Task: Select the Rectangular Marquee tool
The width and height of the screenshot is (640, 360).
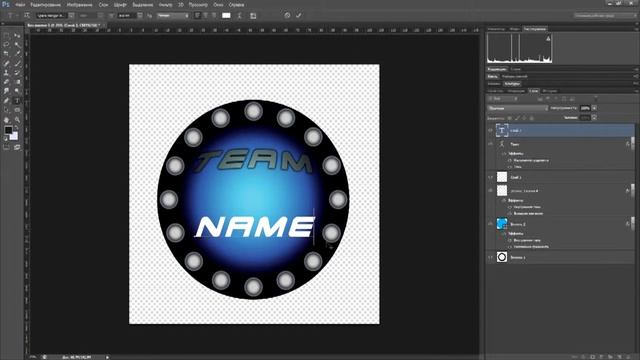Action: (7, 36)
